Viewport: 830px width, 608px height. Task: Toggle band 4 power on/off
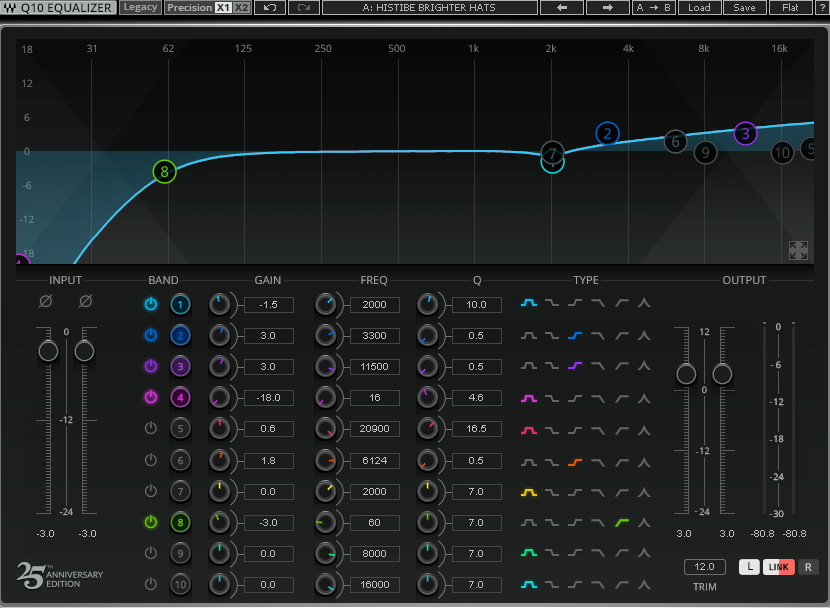tap(151, 397)
